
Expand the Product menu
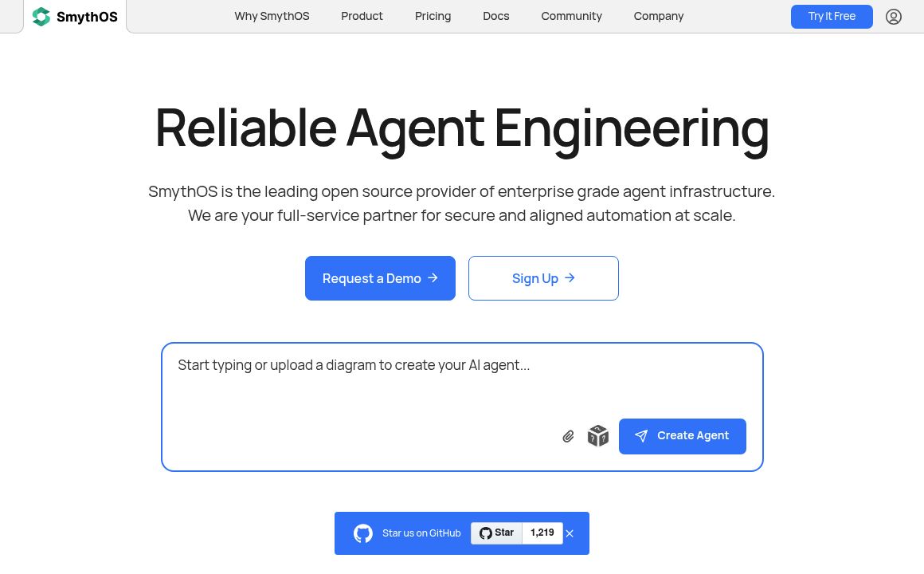(x=362, y=16)
